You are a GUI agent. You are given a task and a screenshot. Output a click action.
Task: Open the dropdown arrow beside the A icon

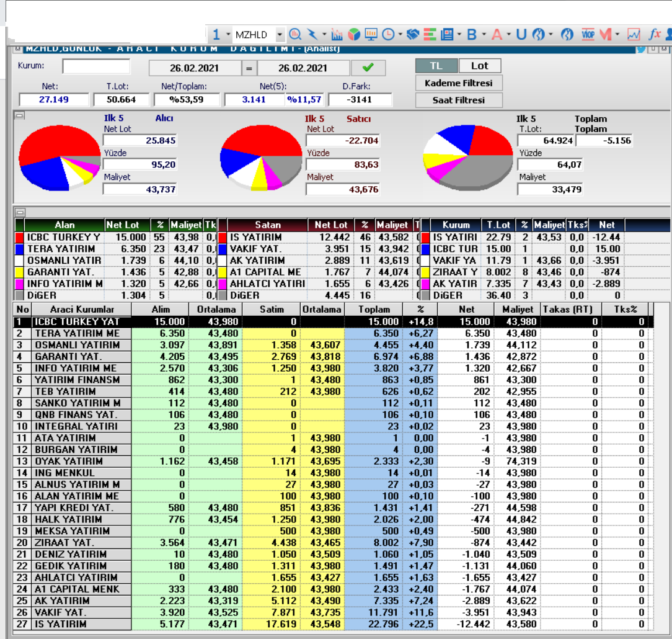509,34
